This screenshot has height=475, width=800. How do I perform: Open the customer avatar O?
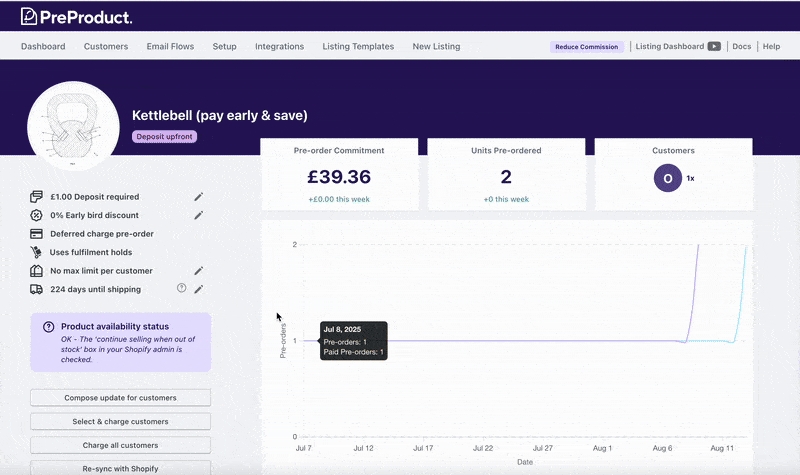[x=668, y=178]
